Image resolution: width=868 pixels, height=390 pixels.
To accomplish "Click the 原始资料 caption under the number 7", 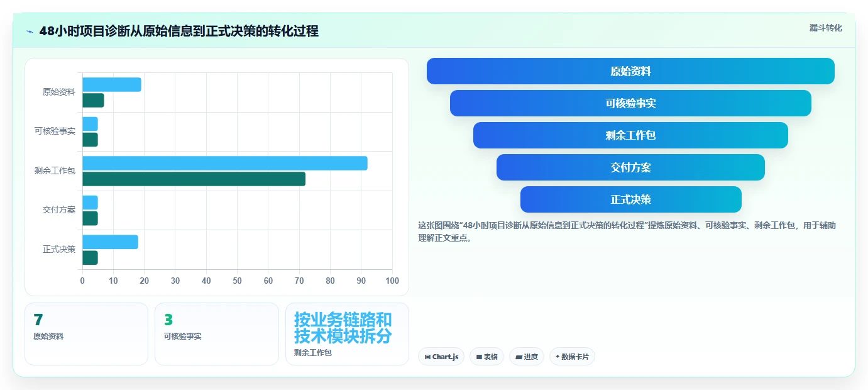I will (x=48, y=337).
